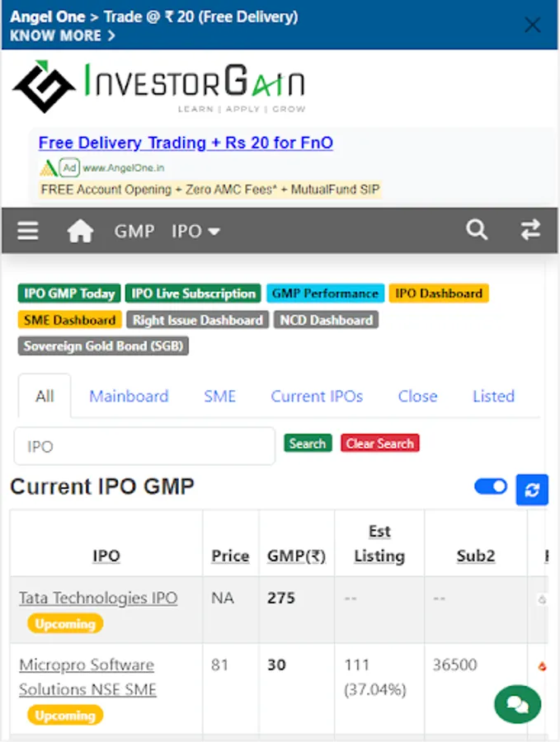Sort table by Sub2 column header
This screenshot has width=560, height=742.
pyautogui.click(x=476, y=556)
